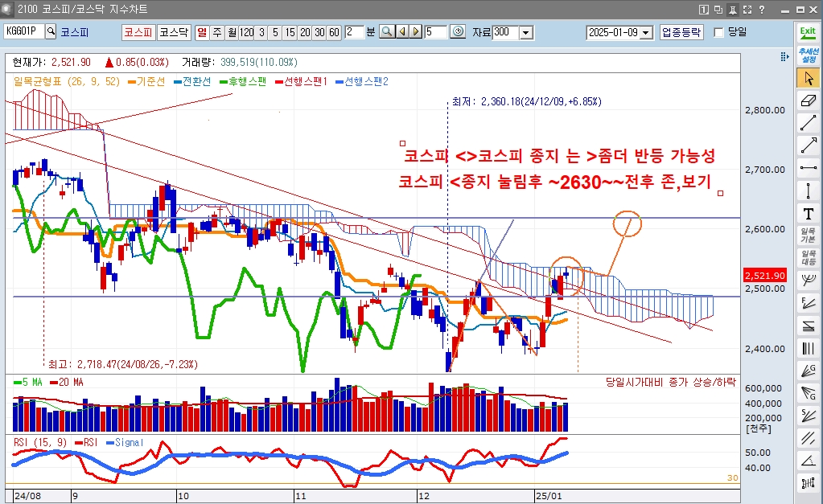The image size is (823, 504).
Task: Switch to the 코스닥 tab button
Action: point(174,32)
